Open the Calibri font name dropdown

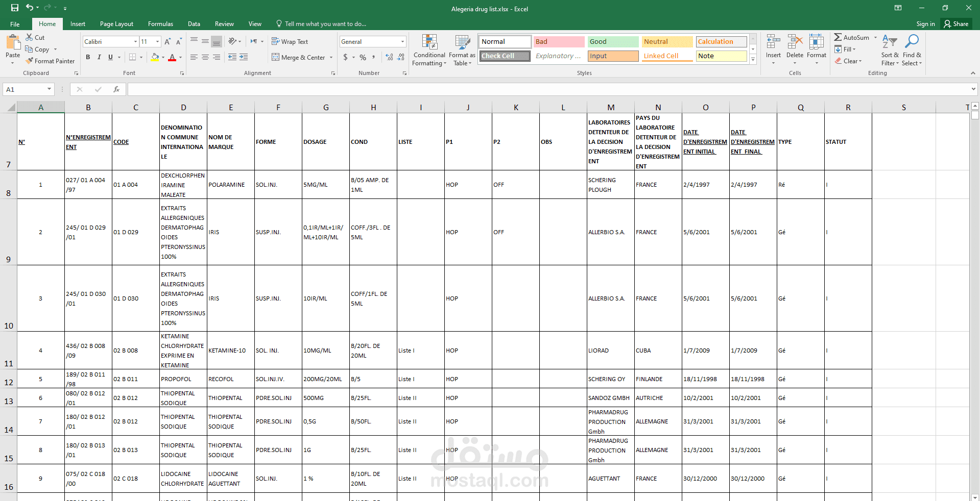tap(135, 41)
